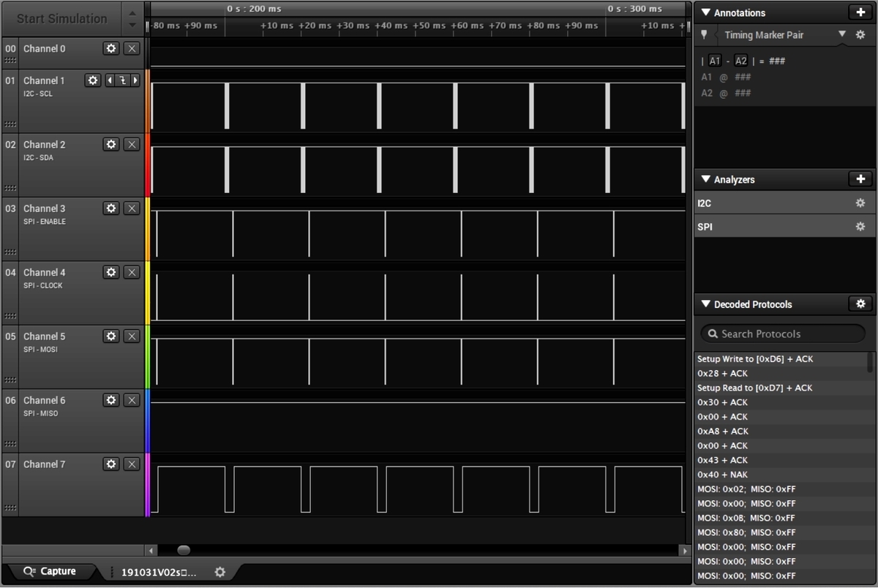Grab the drag handle on Channel 0 row
Screen dimensions: 878x588
tap(10, 61)
